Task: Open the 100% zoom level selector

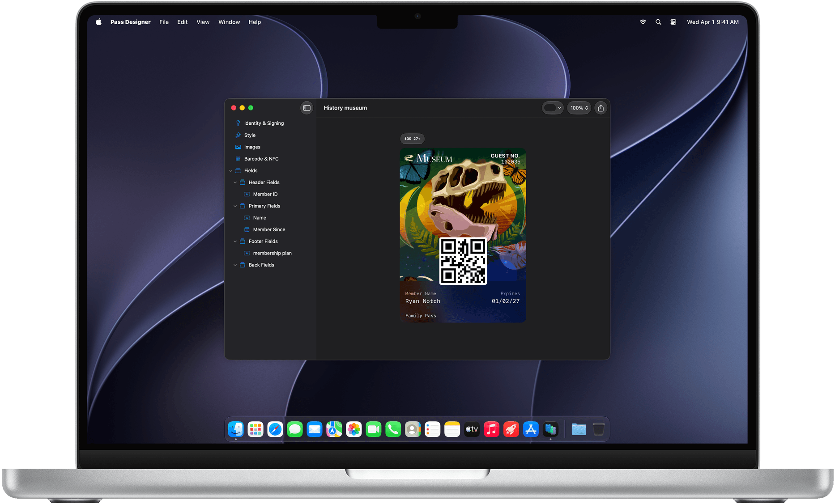Action: pyautogui.click(x=579, y=108)
